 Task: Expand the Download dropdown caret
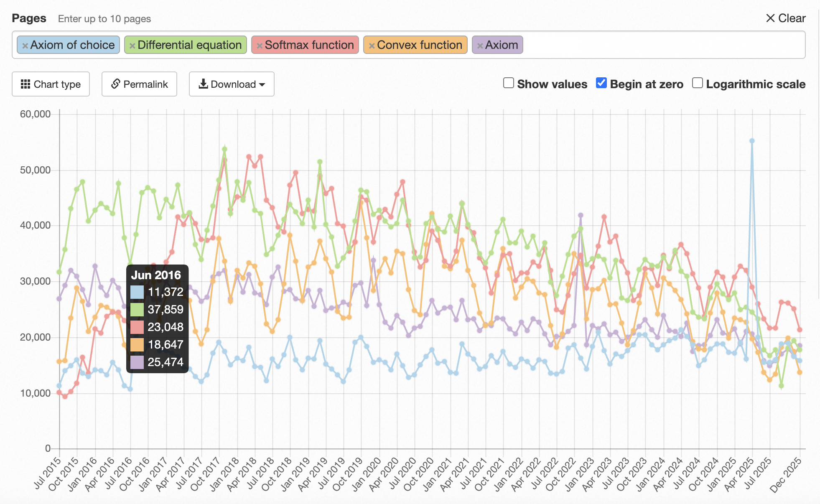tap(262, 84)
